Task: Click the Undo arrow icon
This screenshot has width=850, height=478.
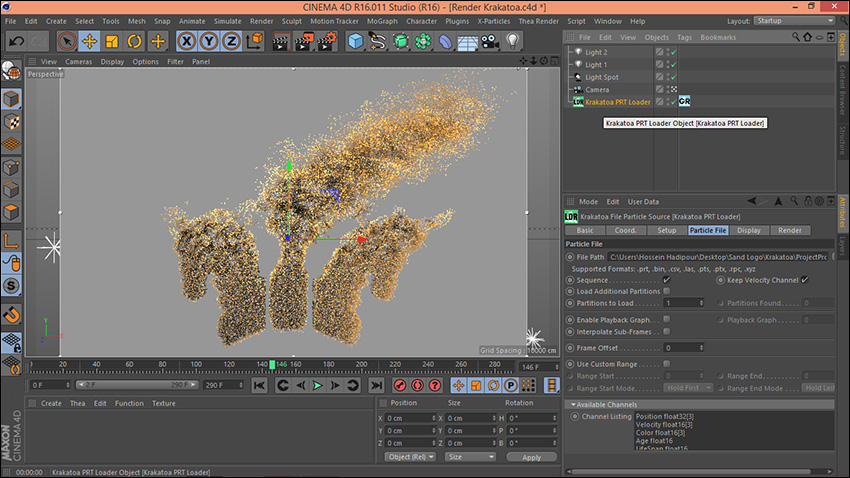Action: 16,41
